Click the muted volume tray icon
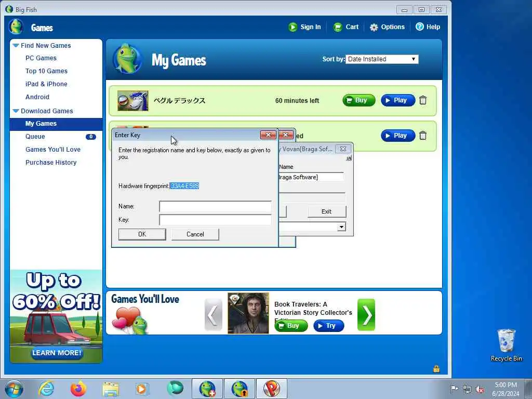532x399 pixels. pos(480,389)
